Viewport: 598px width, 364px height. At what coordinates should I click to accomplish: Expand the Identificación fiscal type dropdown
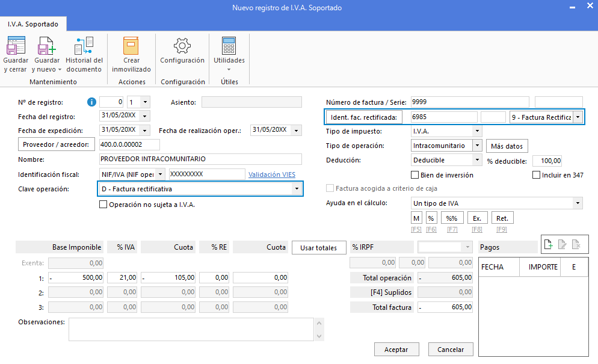pyautogui.click(x=161, y=174)
